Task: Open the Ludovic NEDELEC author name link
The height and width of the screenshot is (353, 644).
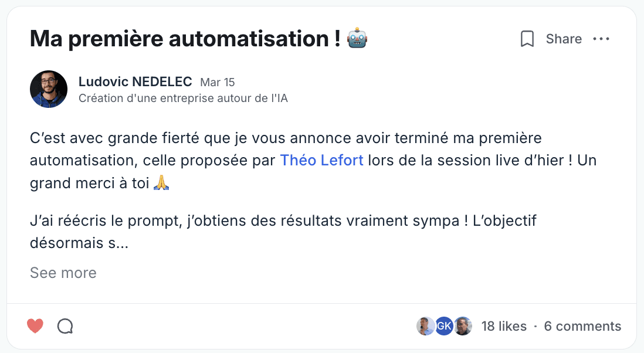Action: [x=135, y=82]
